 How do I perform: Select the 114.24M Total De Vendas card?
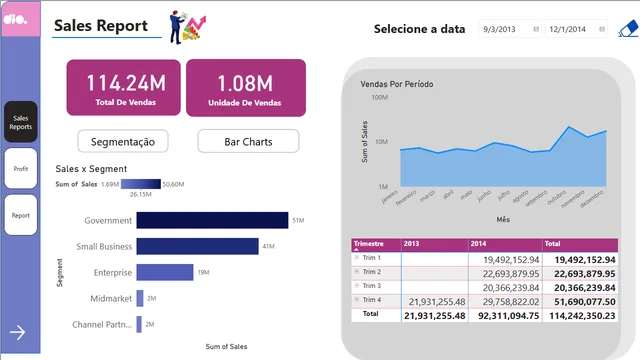(x=124, y=88)
